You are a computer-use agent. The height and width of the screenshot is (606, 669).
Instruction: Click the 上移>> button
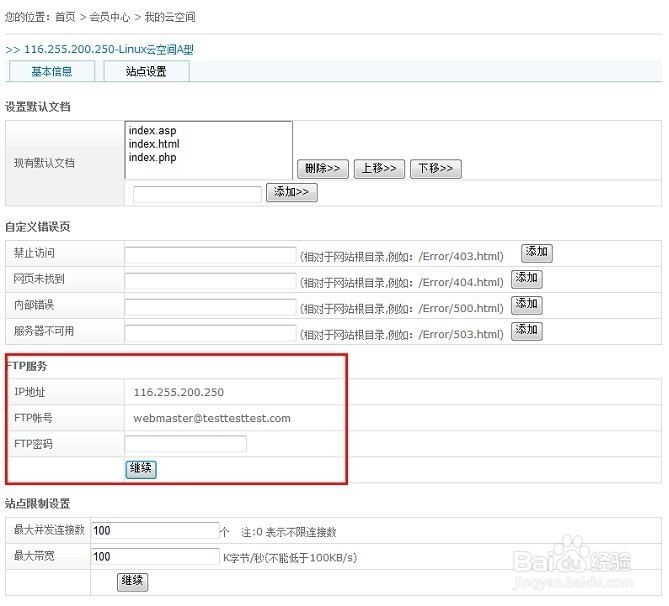pos(379,169)
